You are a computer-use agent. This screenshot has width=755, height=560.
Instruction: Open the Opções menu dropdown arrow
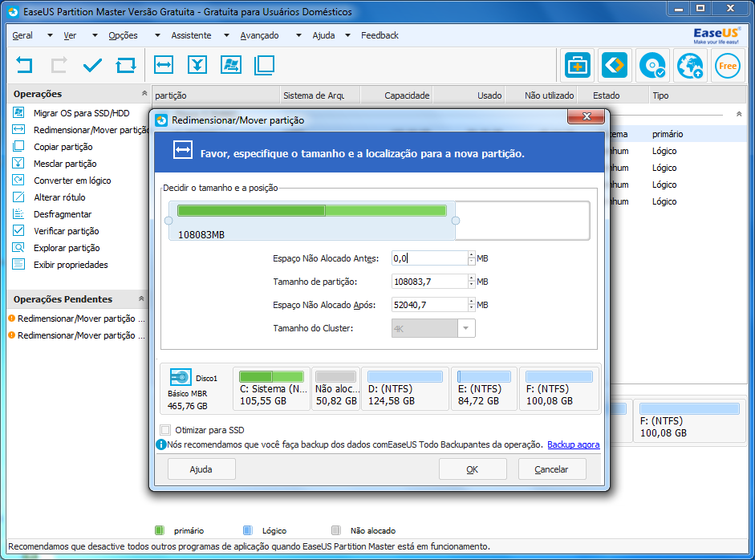[157, 35]
